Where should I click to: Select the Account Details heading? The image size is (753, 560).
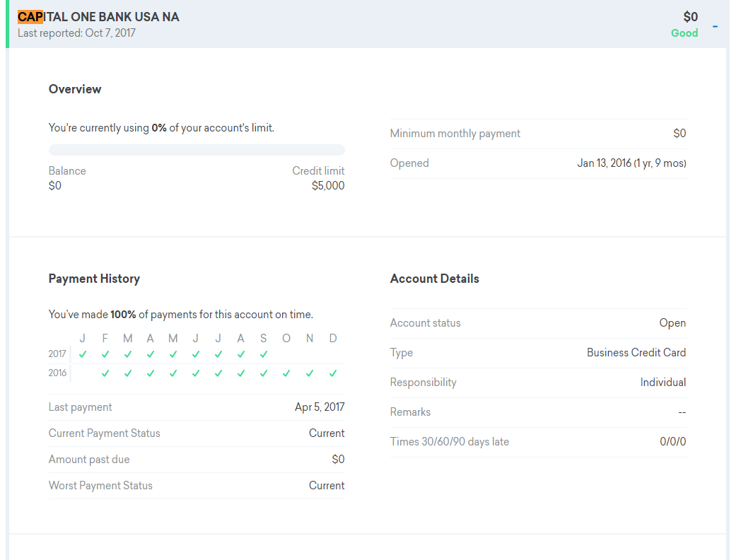[x=434, y=279]
